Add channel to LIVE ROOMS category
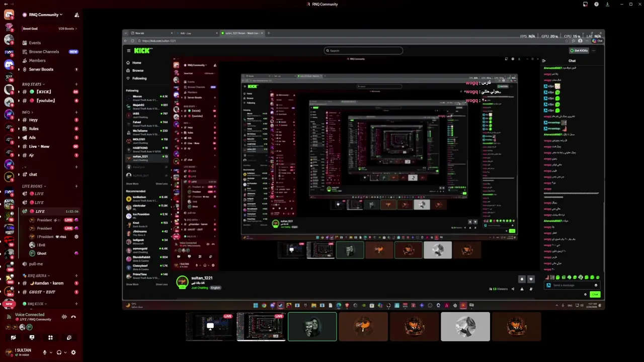 76,187
